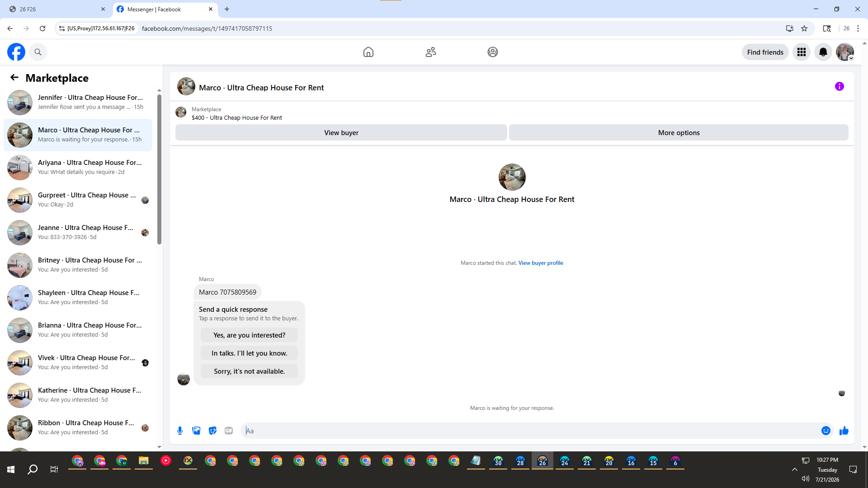
Task: Open the Facebook home logo
Action: coord(16,52)
